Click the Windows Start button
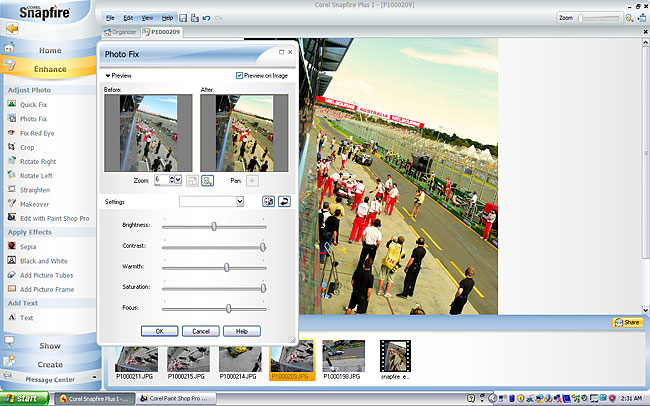Image resolution: width=650 pixels, height=406 pixels. tap(24, 398)
